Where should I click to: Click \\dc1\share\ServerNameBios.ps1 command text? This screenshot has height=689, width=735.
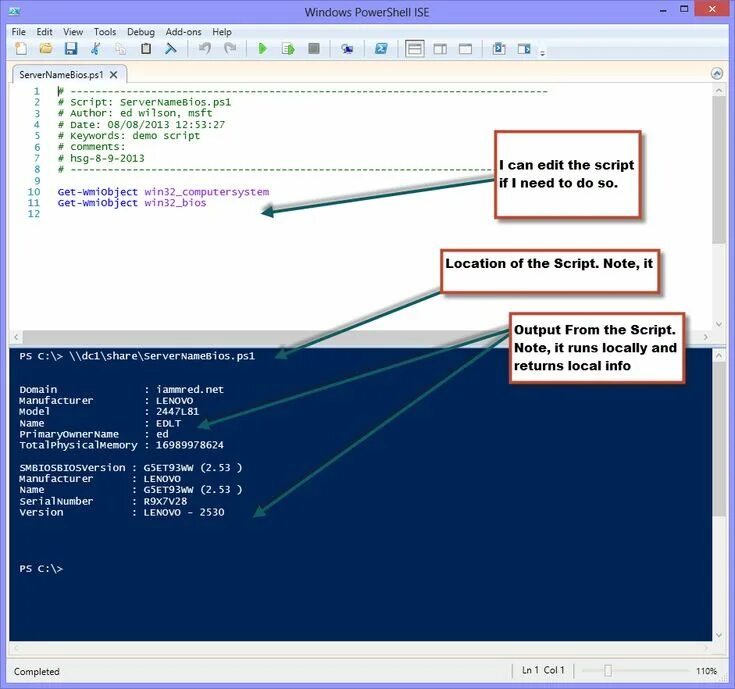[x=162, y=356]
